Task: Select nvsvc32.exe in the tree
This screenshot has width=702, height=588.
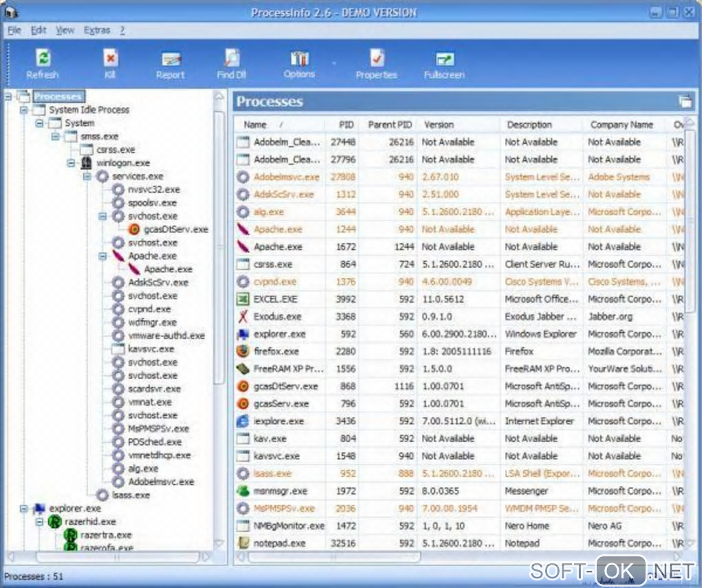Action: 153,190
